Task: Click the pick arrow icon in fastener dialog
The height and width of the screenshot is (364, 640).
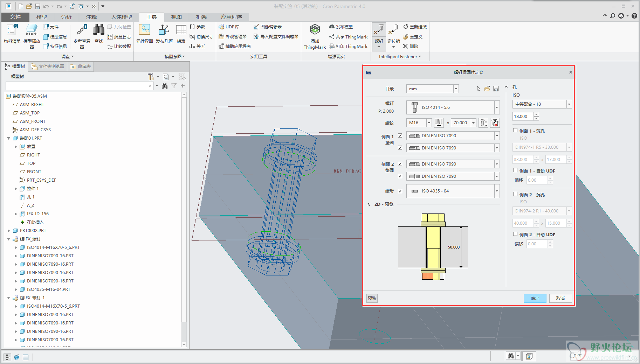Action: [x=479, y=89]
